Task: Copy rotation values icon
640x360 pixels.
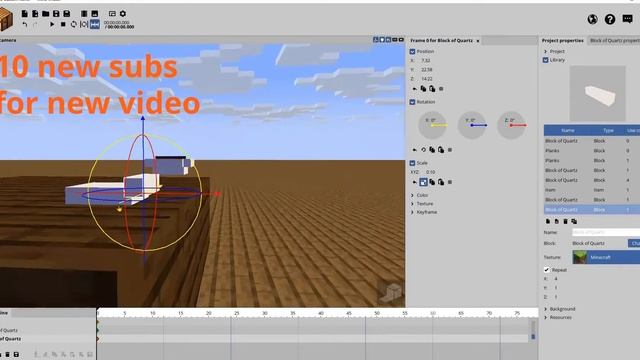Action: coord(432,150)
